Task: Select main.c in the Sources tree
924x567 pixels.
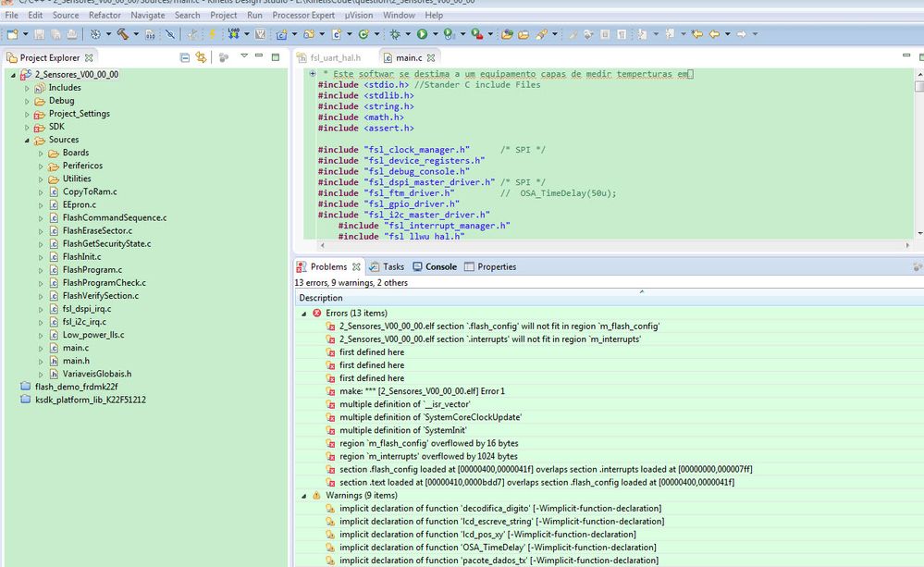Action: 76,348
